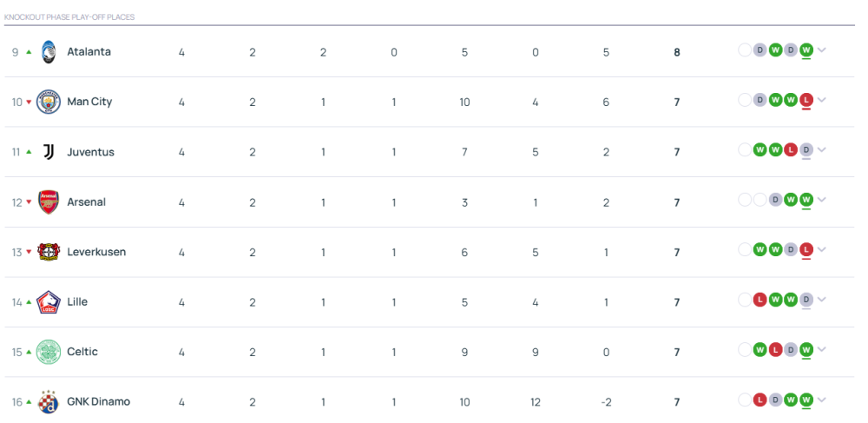Click the Lille club badge icon

click(x=49, y=302)
